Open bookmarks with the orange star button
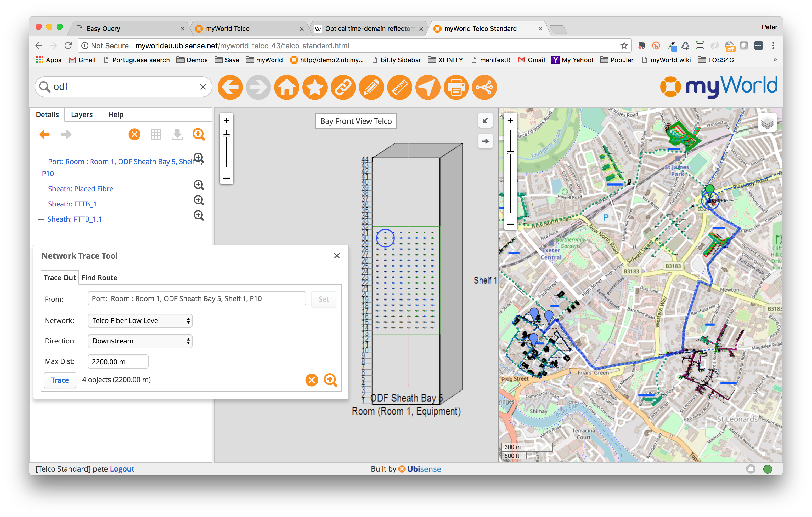The height and width of the screenshot is (517, 812). point(315,87)
